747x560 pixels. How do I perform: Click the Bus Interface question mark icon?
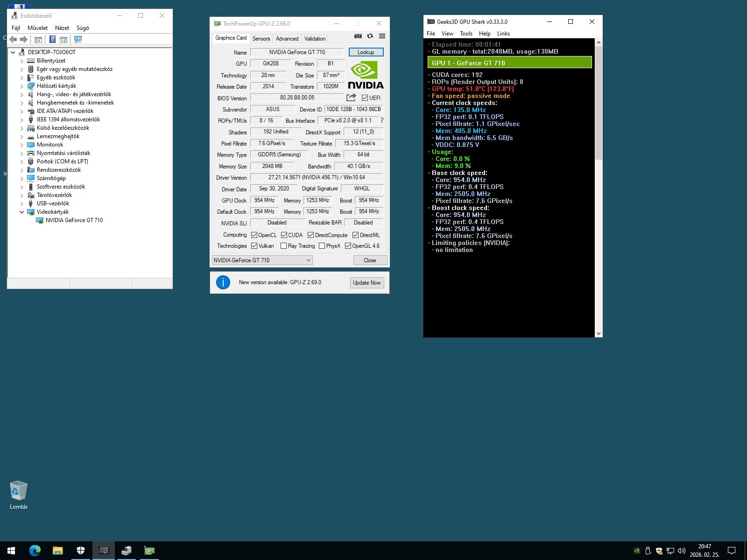382,120
